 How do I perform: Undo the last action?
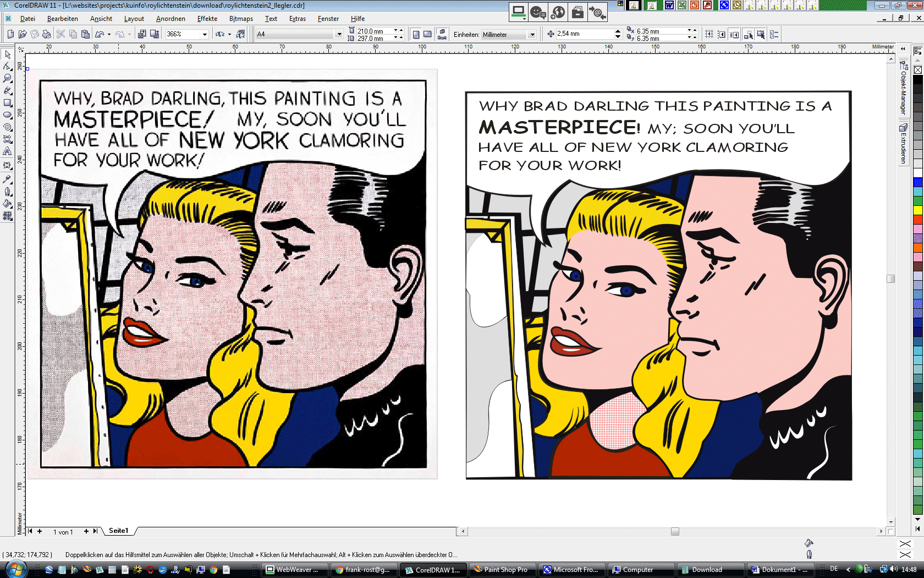click(x=100, y=34)
